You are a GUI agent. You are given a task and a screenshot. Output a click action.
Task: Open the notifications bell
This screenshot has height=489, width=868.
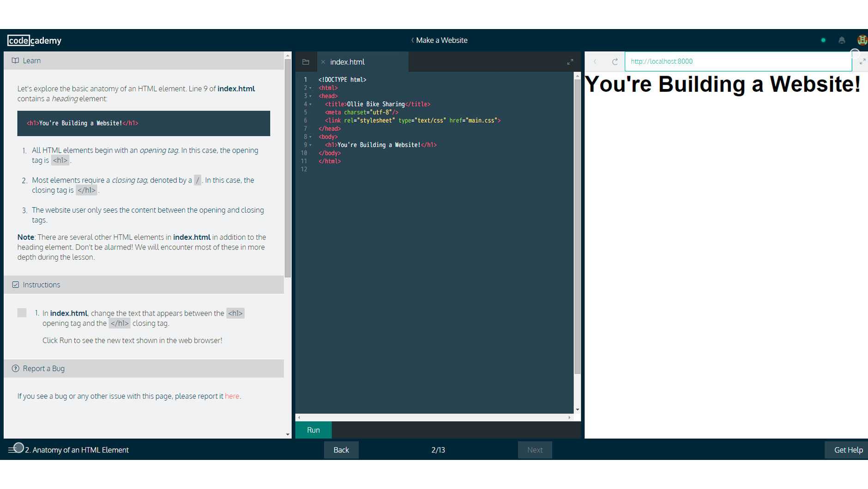pos(842,41)
